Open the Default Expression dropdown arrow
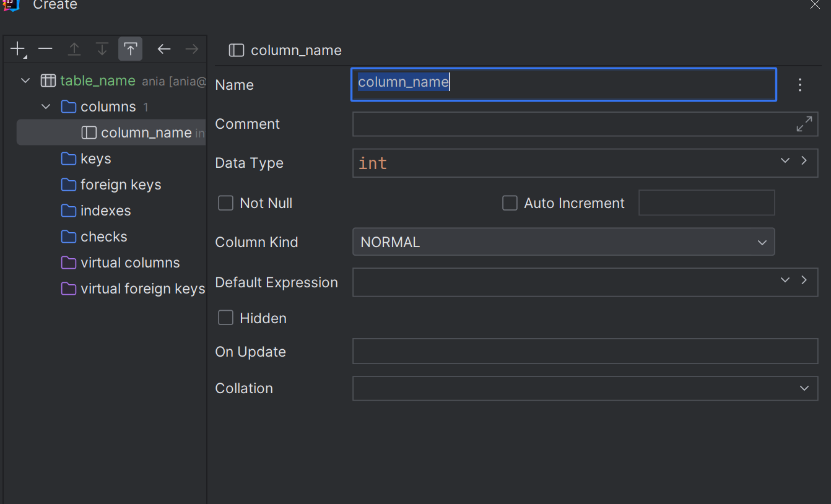The image size is (831, 504). pos(785,280)
